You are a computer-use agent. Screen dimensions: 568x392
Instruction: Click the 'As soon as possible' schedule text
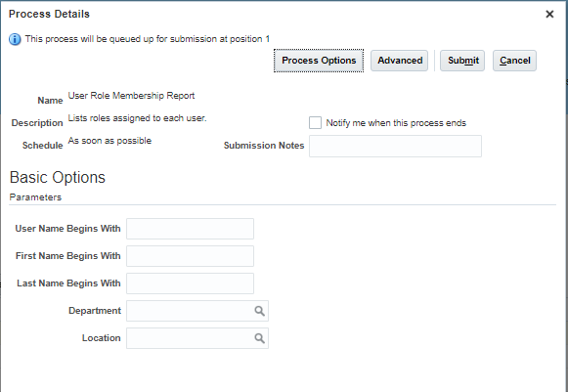109,141
